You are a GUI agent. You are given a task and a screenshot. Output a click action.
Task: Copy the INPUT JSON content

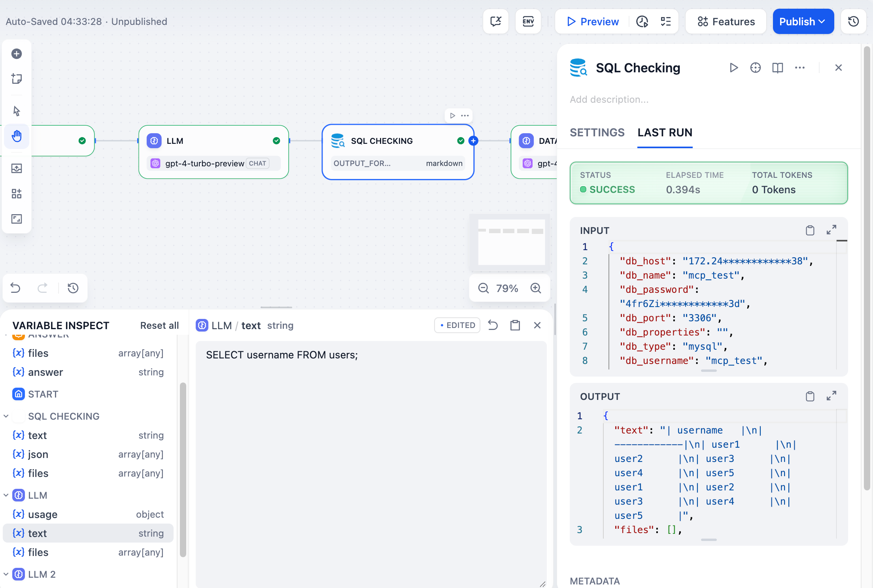coord(810,230)
